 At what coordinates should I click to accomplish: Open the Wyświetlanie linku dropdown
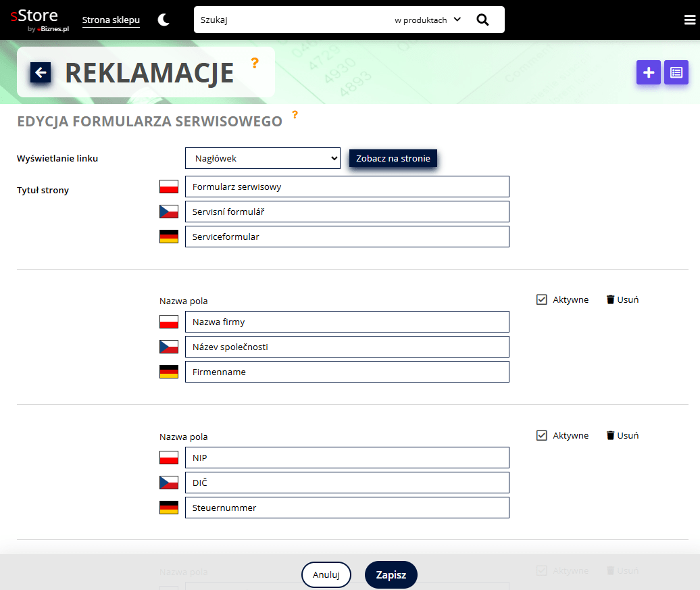[x=262, y=158]
